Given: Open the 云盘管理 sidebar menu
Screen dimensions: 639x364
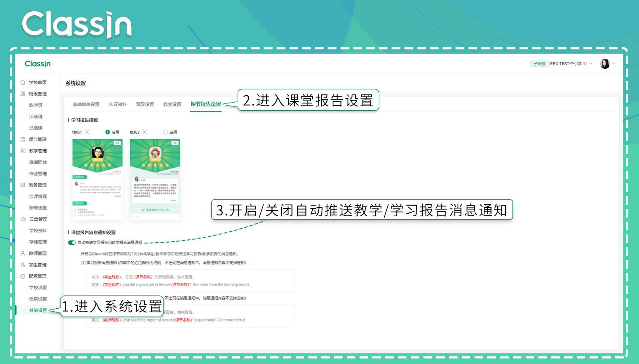Looking at the screenshot, I should click(38, 219).
